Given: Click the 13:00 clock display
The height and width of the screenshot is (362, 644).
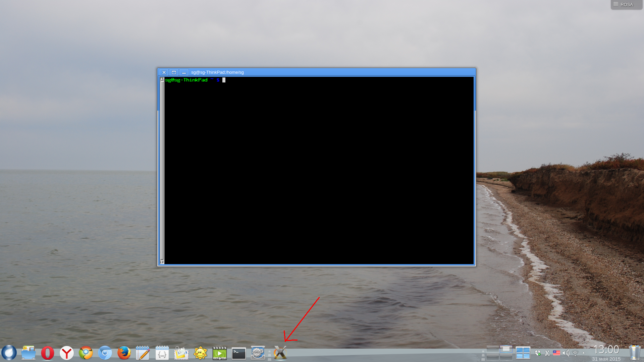Looking at the screenshot, I should point(606,350).
